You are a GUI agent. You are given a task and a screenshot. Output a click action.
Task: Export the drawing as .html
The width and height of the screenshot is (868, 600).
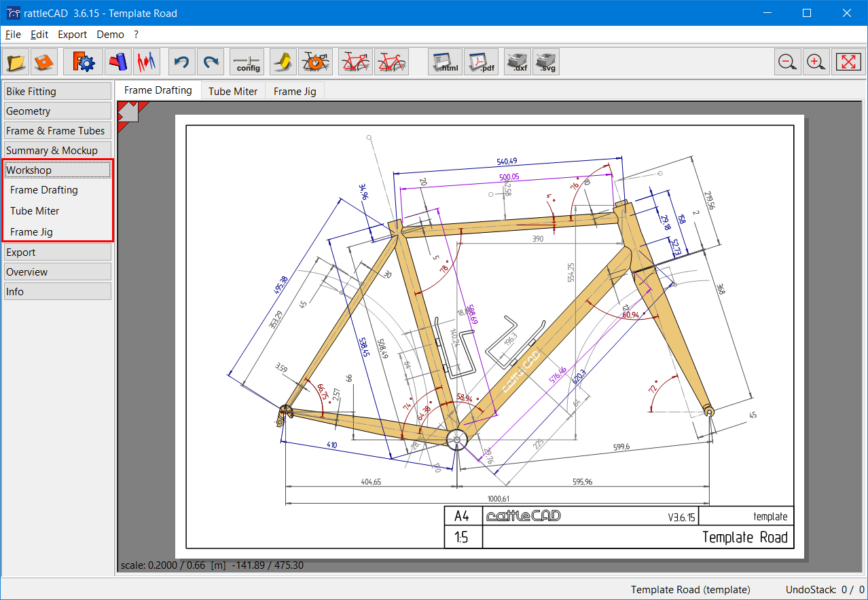pyautogui.click(x=445, y=62)
